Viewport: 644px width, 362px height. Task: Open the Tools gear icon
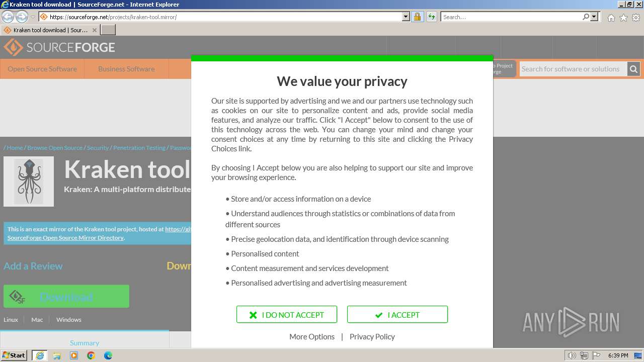pyautogui.click(x=636, y=18)
